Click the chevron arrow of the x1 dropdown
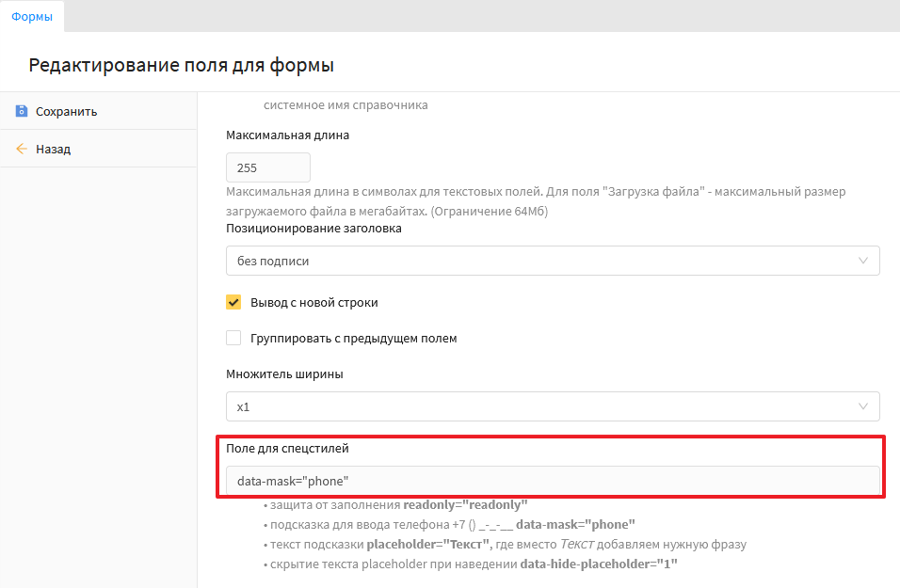 point(863,406)
